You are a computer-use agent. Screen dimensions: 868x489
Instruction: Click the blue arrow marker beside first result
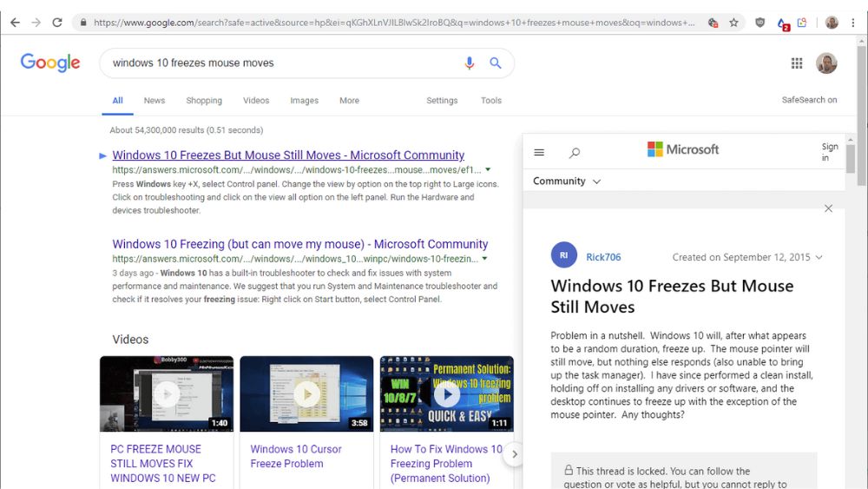pyautogui.click(x=102, y=155)
